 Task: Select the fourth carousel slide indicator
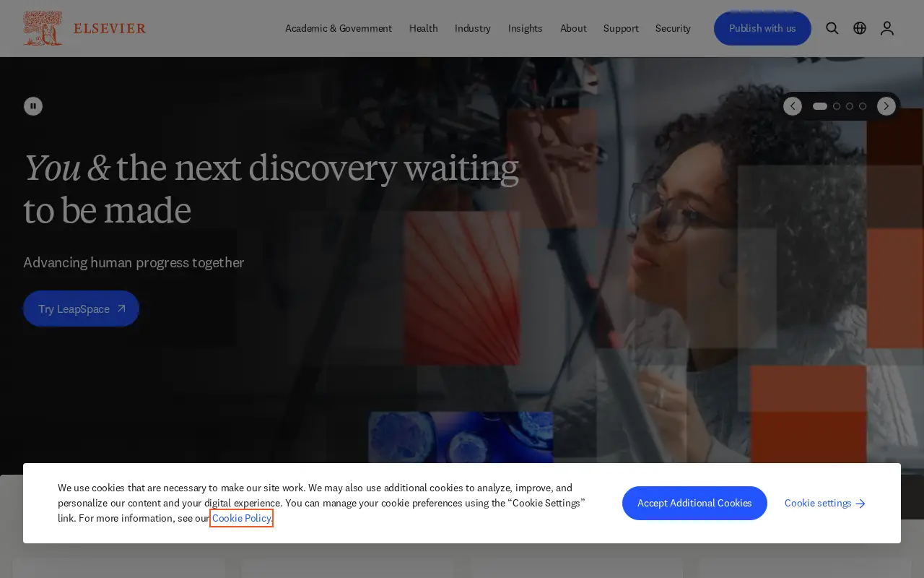863,106
